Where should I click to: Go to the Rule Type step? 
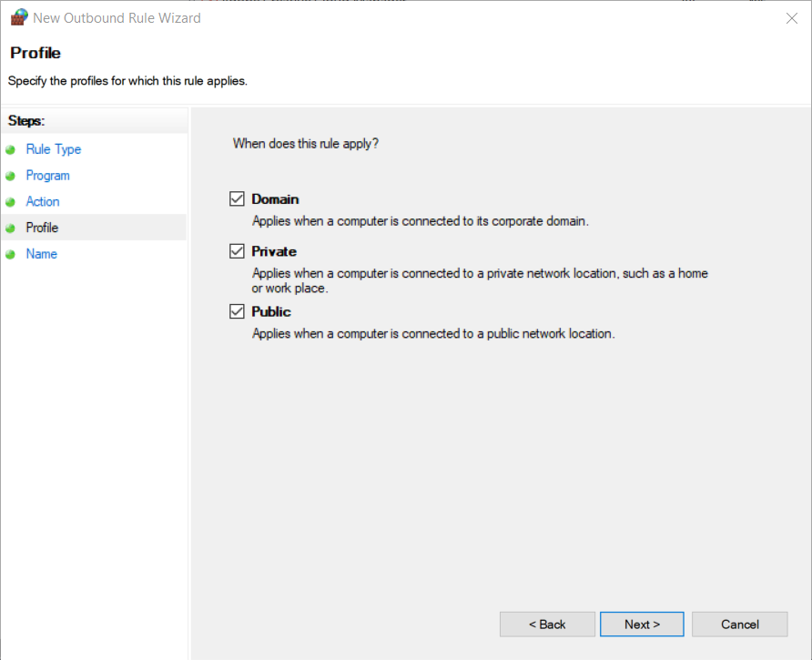tap(54, 149)
